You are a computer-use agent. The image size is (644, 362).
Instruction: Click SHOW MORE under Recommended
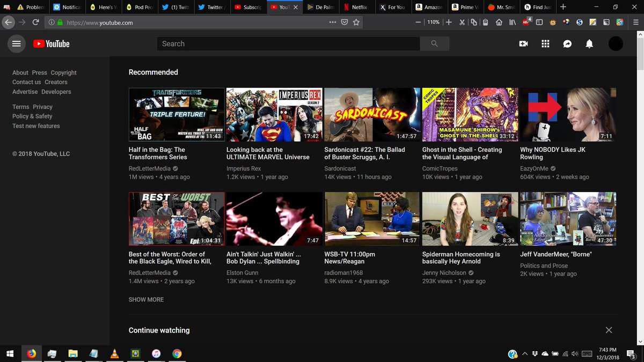tap(146, 299)
